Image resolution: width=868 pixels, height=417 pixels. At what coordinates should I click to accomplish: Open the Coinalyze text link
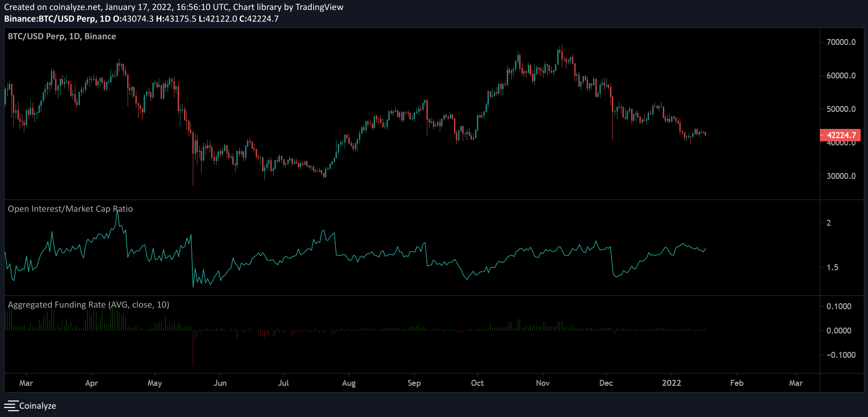point(38,406)
